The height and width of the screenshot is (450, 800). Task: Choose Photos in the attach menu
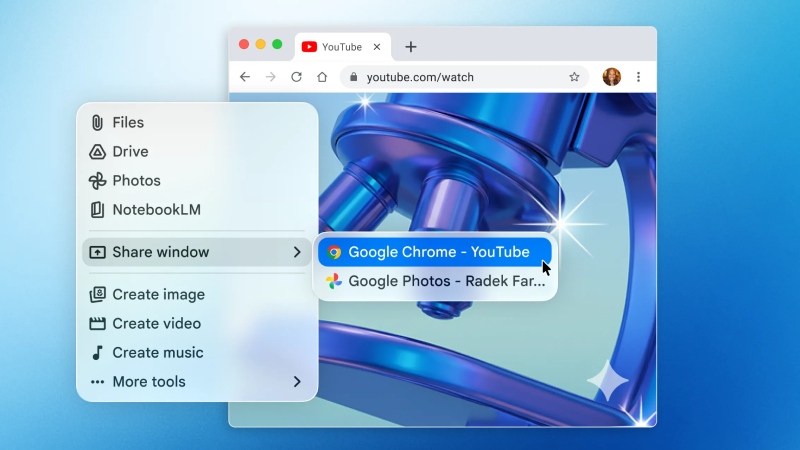point(197,181)
